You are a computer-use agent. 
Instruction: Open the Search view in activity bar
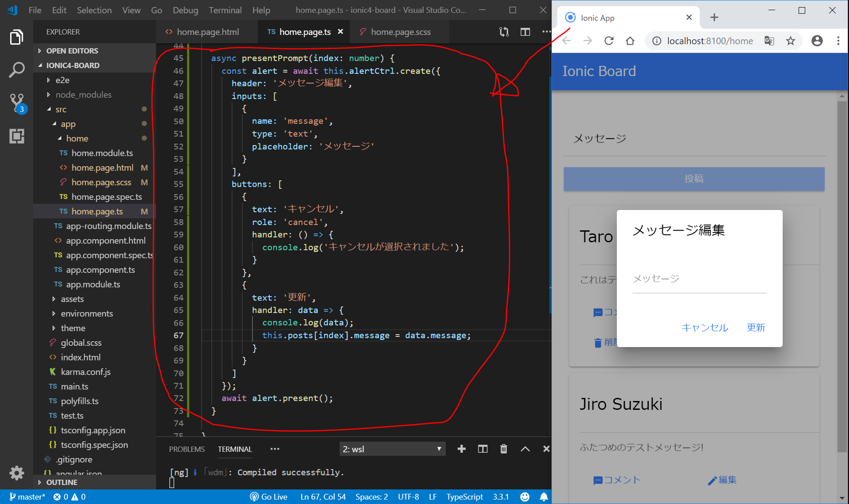[x=16, y=69]
